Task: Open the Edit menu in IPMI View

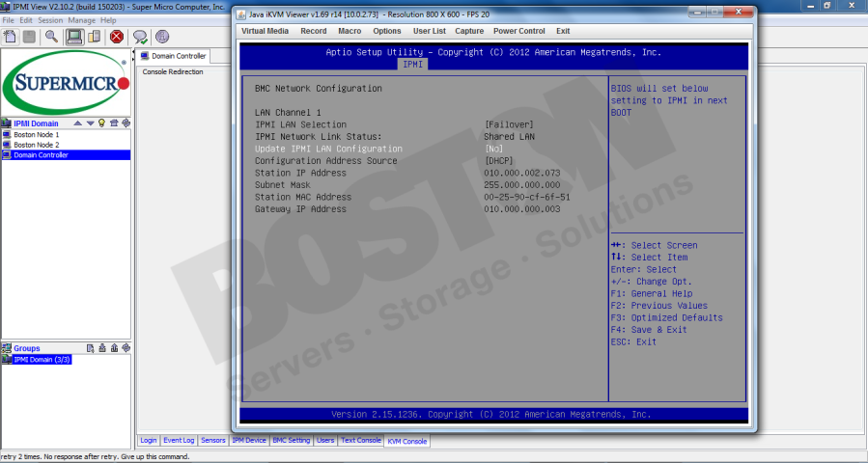Action: pyautogui.click(x=26, y=20)
